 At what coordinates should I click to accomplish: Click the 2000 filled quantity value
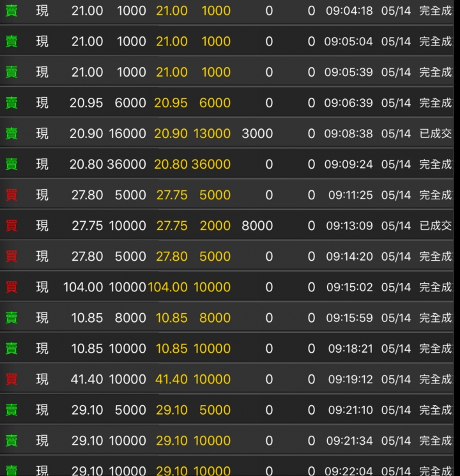coord(215,226)
